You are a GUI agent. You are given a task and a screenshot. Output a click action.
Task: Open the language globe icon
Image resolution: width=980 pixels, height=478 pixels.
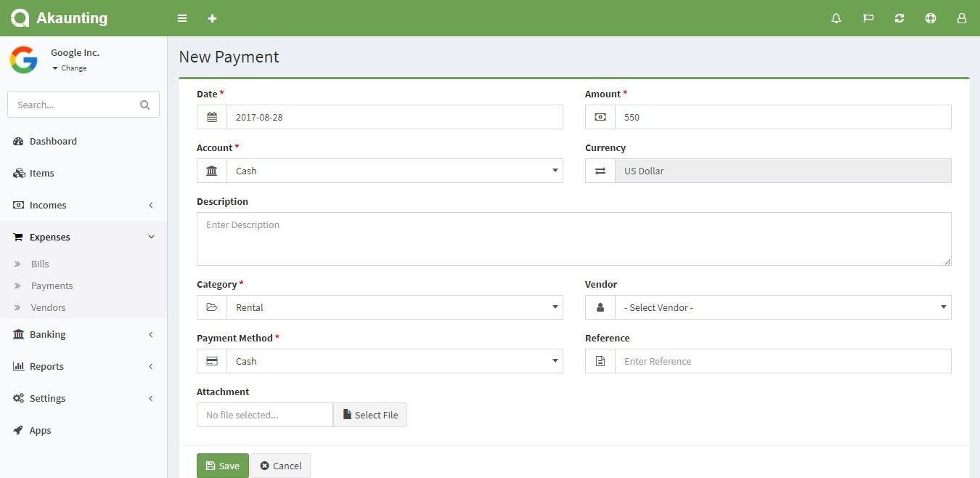tap(930, 18)
